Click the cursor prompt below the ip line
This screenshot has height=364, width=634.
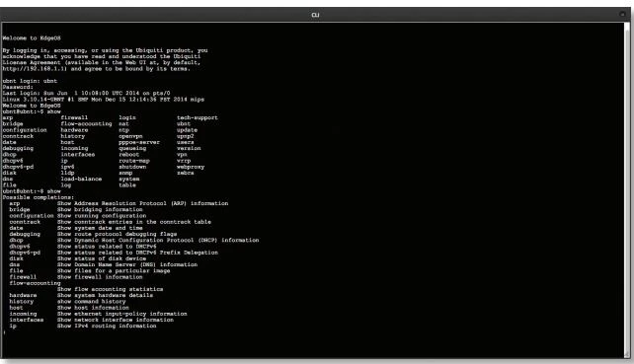(x=4, y=332)
